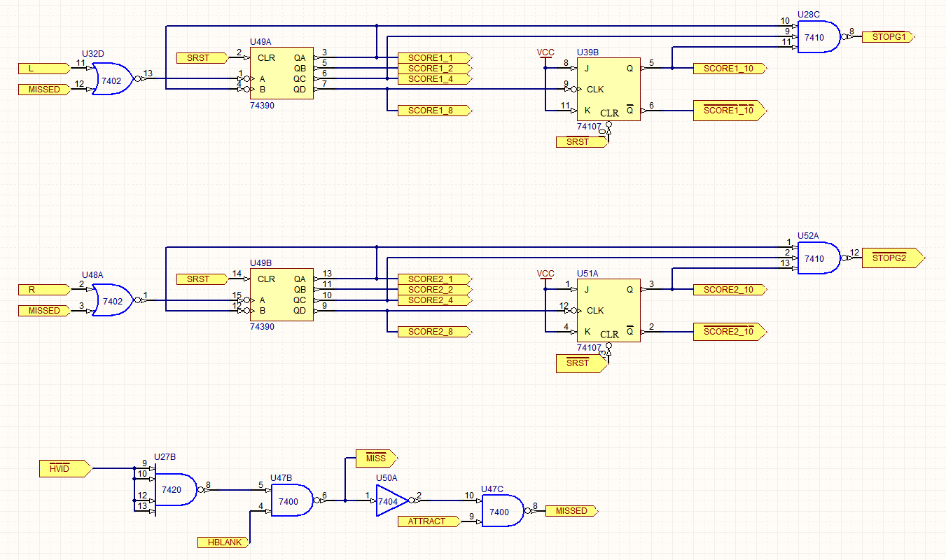
Task: Click the 74390 value label under U49B
Action: pos(263,327)
